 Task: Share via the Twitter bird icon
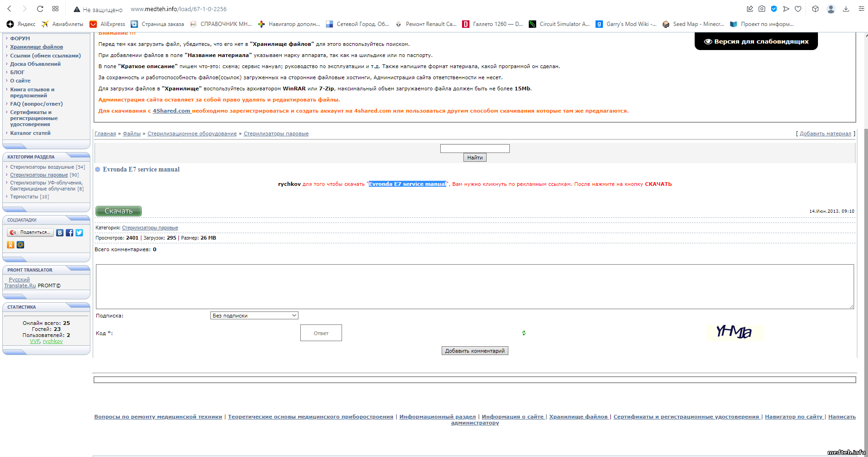(x=79, y=233)
